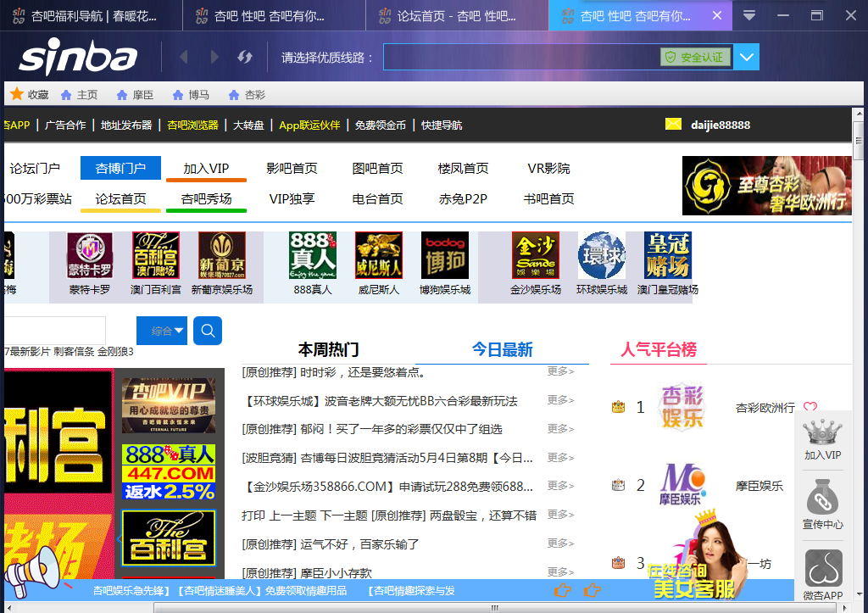Click the 杏吧VIP banner thumbnail

[169, 405]
